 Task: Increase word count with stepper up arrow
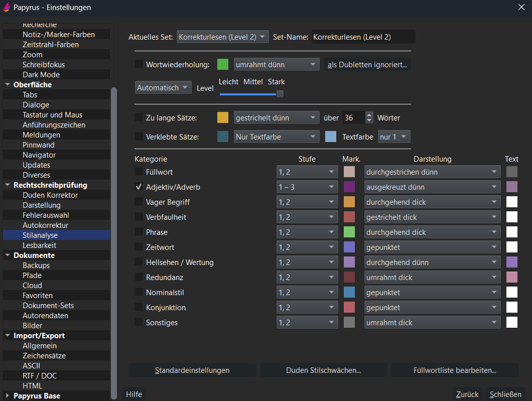click(369, 115)
